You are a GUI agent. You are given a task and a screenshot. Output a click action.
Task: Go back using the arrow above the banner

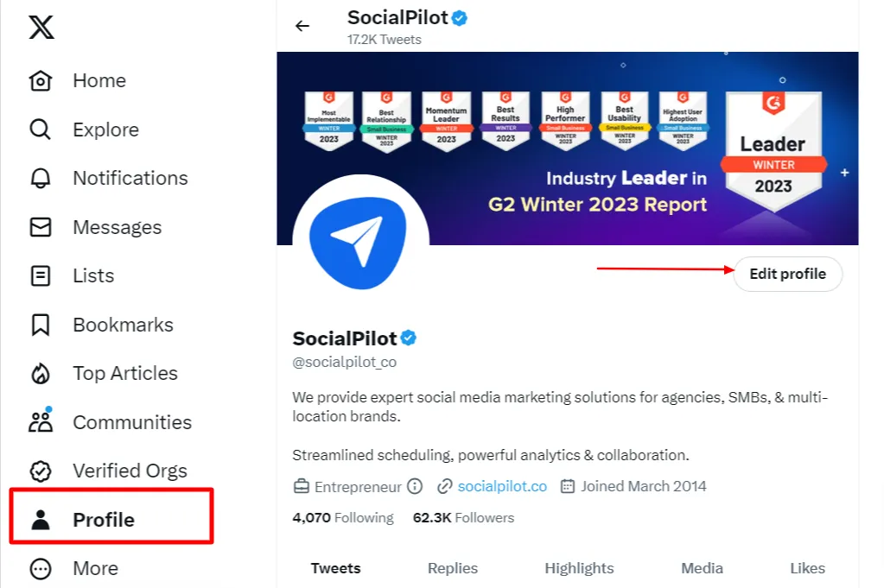click(x=302, y=25)
